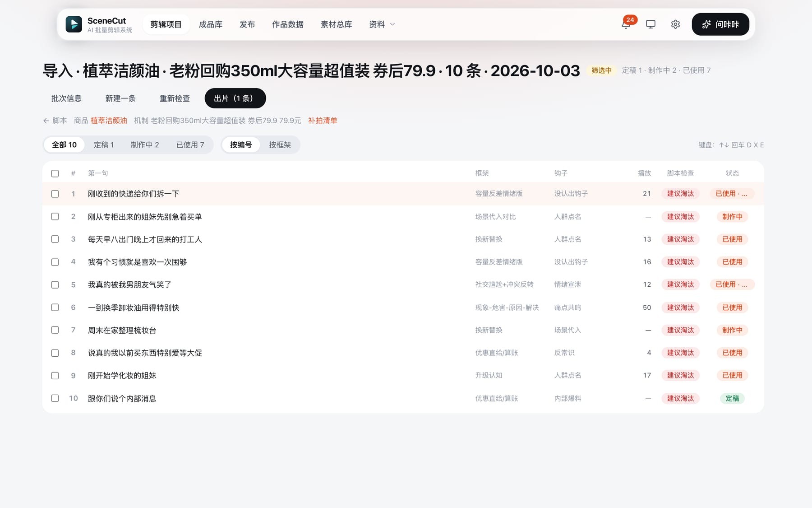Click the 出片 (1 条) button
Viewport: 812px width, 508px height.
pos(235,98)
